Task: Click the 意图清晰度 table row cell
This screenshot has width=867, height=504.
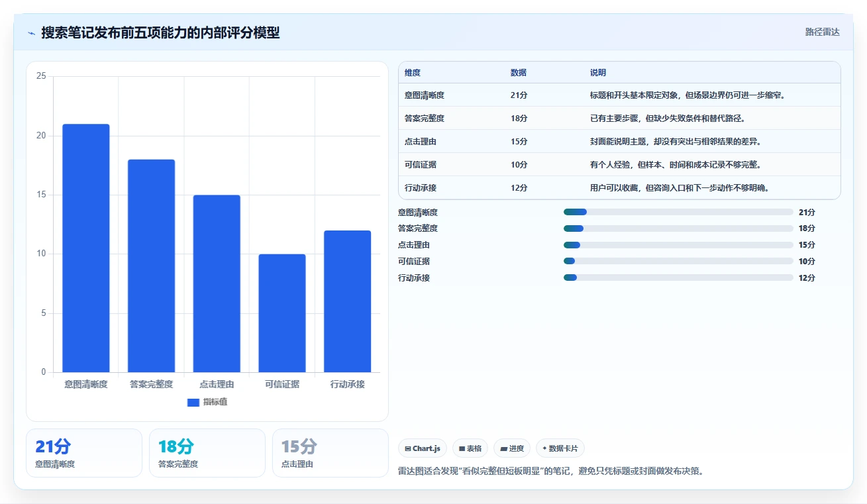Action: point(425,95)
